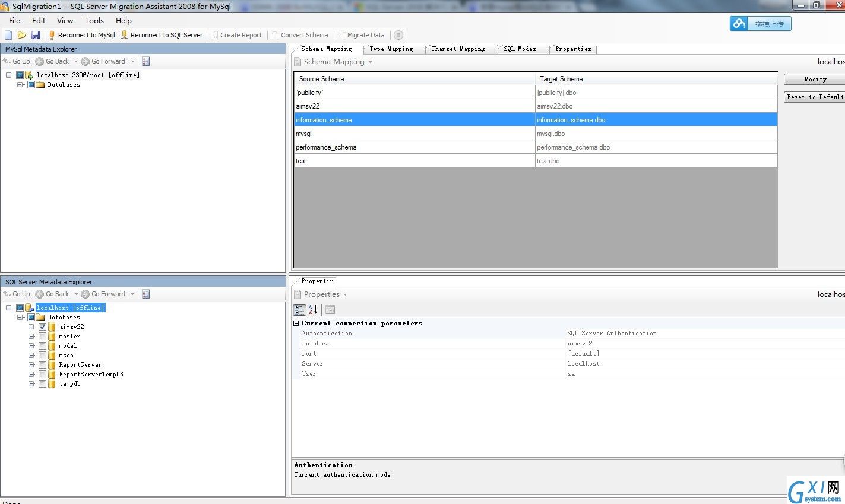This screenshot has height=504, width=845.
Task: Check the master database checkbox
Action: 43,337
